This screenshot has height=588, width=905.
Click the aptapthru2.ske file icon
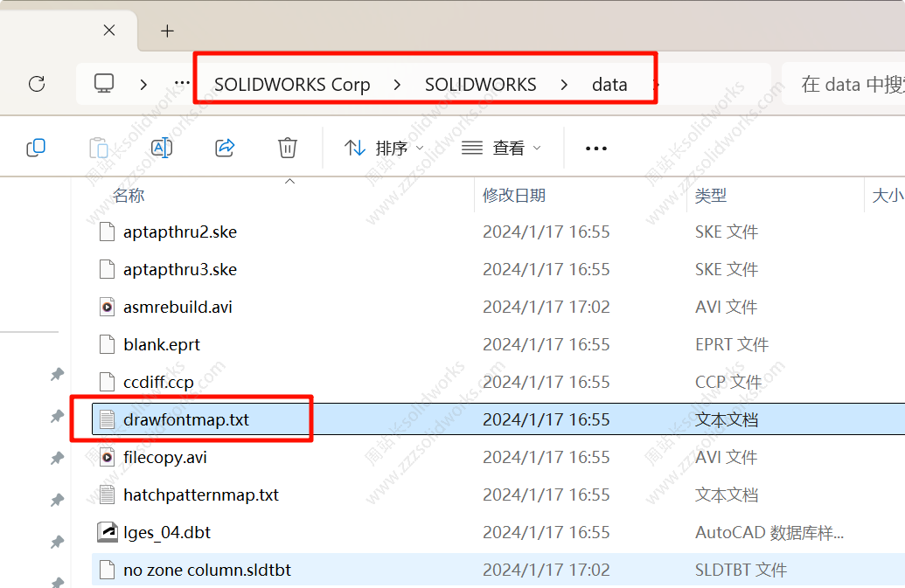(x=107, y=232)
